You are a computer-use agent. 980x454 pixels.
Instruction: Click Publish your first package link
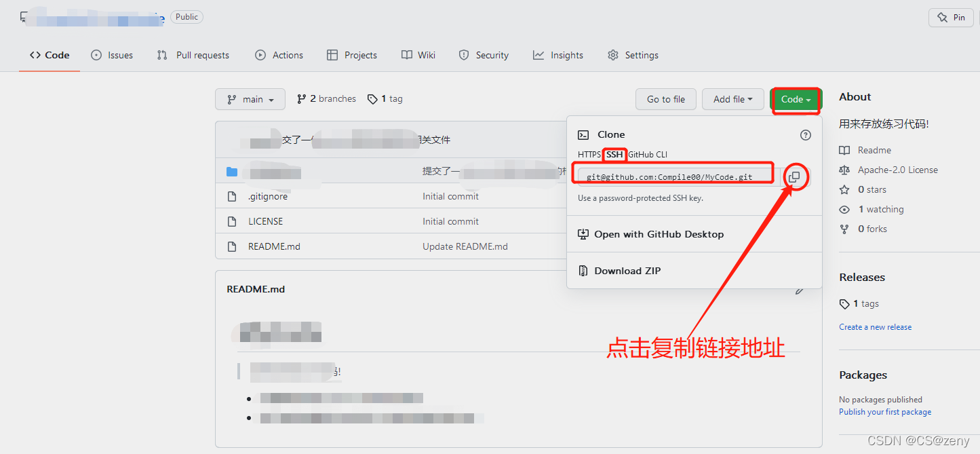(x=885, y=412)
